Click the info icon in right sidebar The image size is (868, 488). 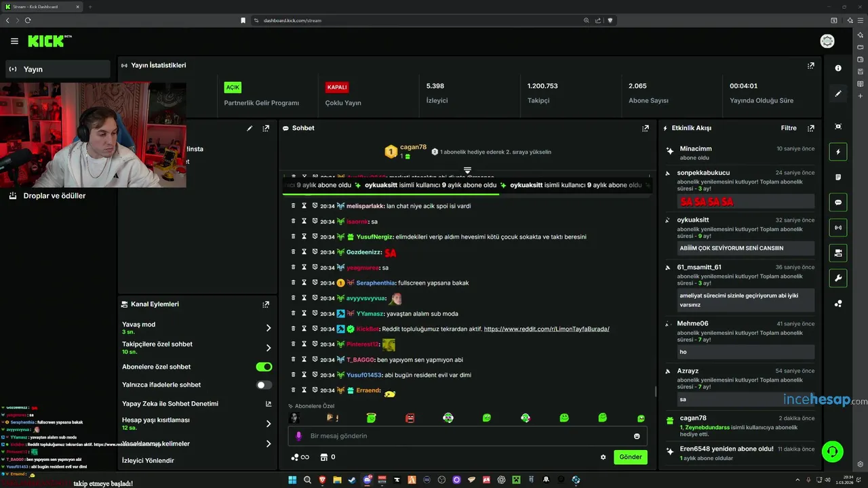[838, 68]
